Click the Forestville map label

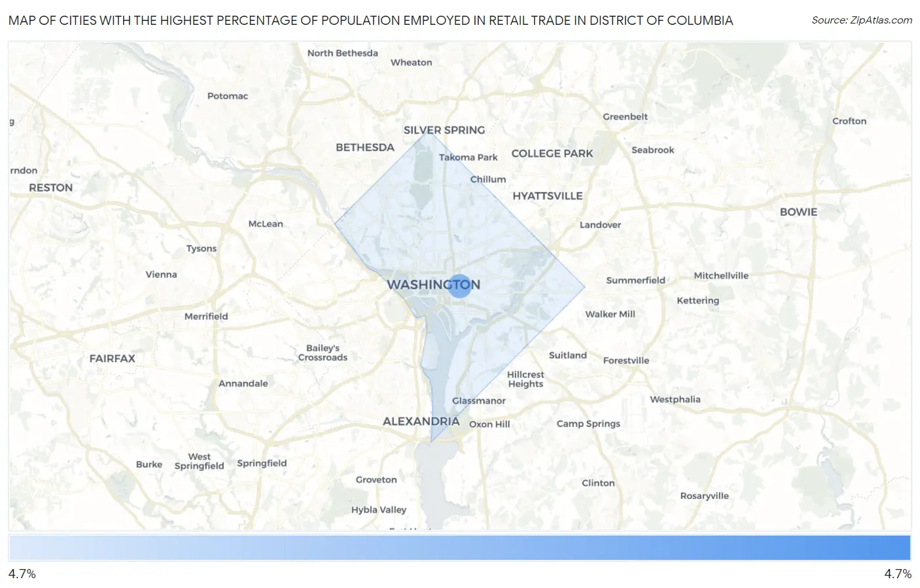click(x=626, y=360)
